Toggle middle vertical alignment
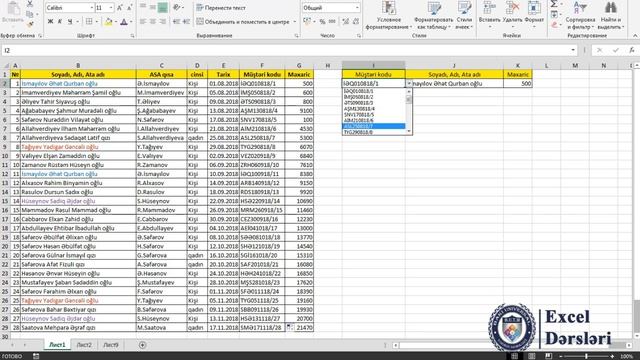Image resolution: width=640 pixels, height=360 pixels. tap(153, 7)
